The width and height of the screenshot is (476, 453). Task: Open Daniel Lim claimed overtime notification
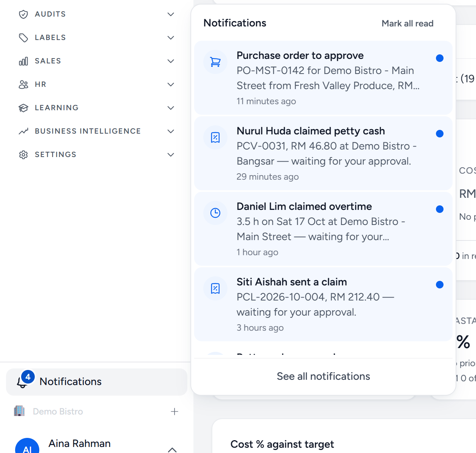pos(323,229)
